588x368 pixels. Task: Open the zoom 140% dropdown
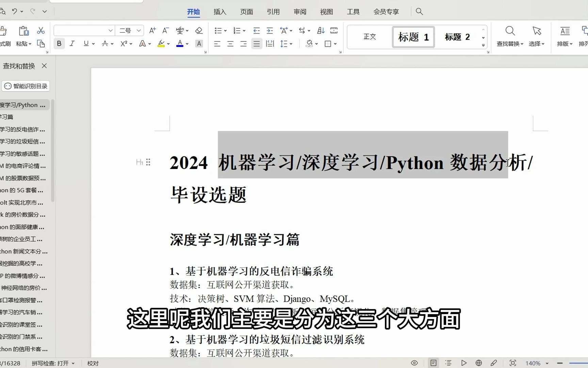[x=547, y=363]
